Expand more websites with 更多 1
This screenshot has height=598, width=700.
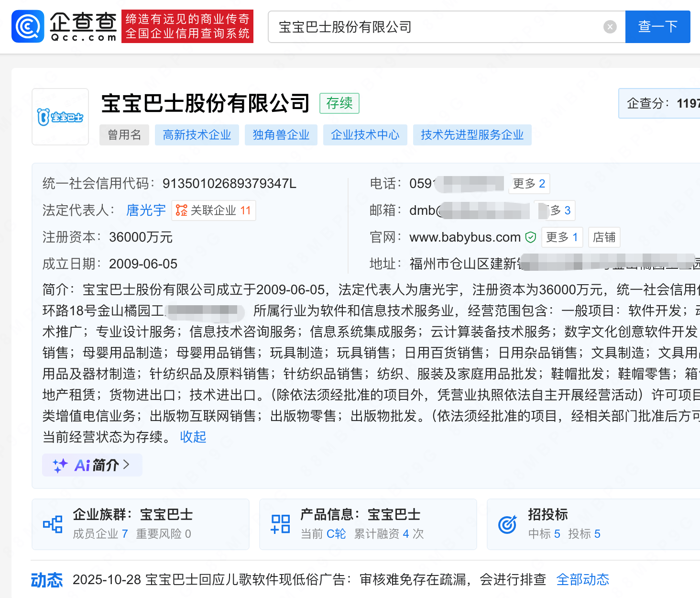(x=562, y=237)
